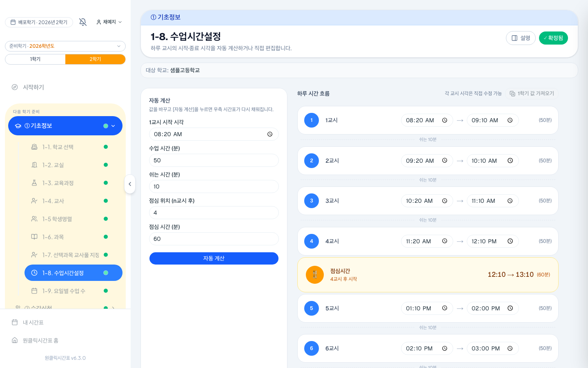Open the clock picker for 5교시 end time 02:00 PM
Viewport: 588px width, 368px height.
(510, 308)
